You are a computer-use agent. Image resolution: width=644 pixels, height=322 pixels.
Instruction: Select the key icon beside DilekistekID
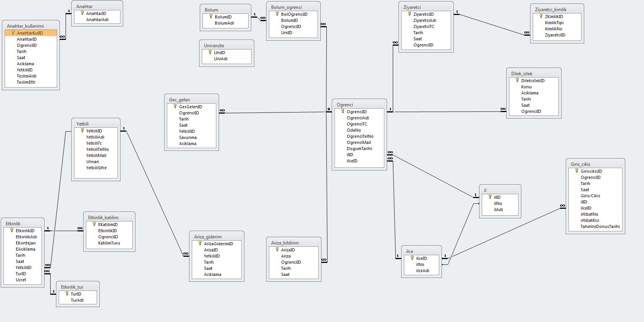point(517,80)
